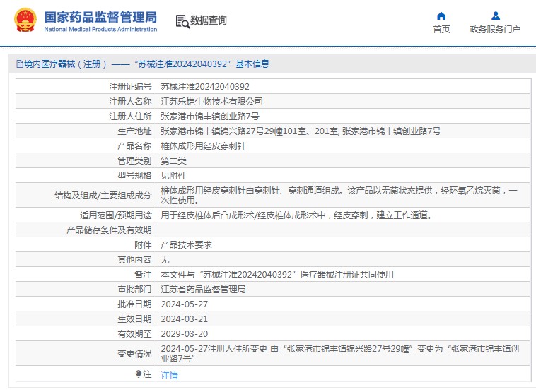
Task: Click the national emblem logo
Action: 25,20
